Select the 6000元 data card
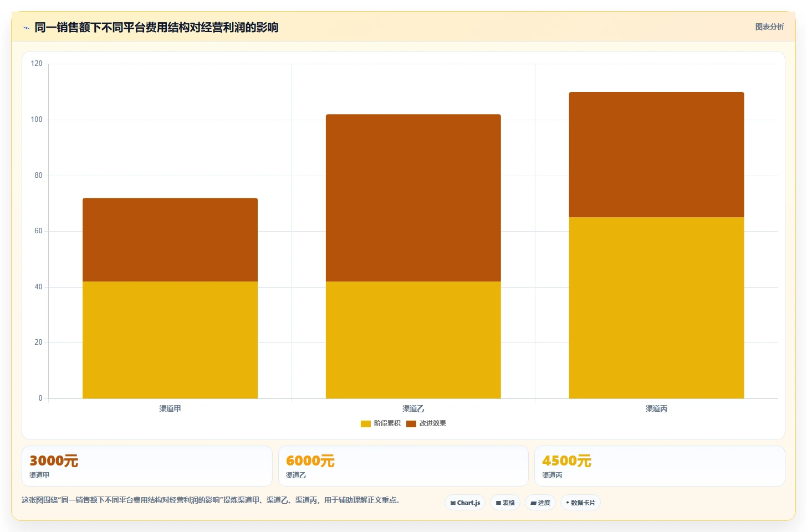The width and height of the screenshot is (807, 532). (403, 466)
